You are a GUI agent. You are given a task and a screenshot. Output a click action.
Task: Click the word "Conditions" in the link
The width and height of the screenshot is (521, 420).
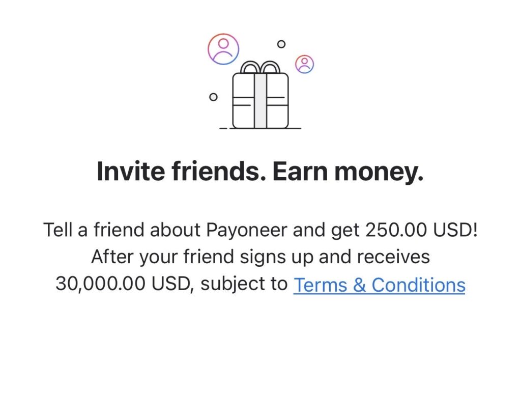[418, 285]
